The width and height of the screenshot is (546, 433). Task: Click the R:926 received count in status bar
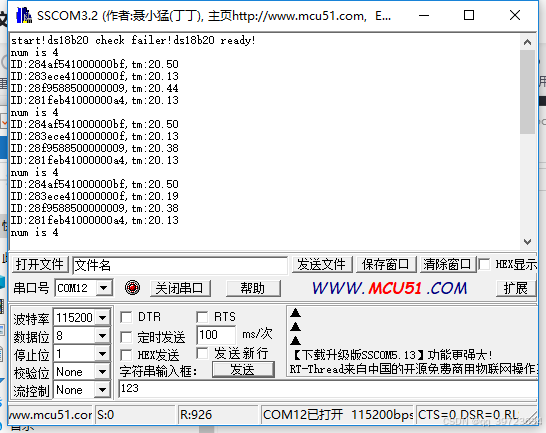pyautogui.click(x=217, y=415)
